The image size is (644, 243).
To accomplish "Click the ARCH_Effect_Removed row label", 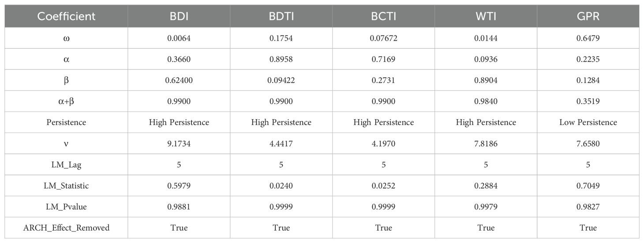I will coord(66,228).
